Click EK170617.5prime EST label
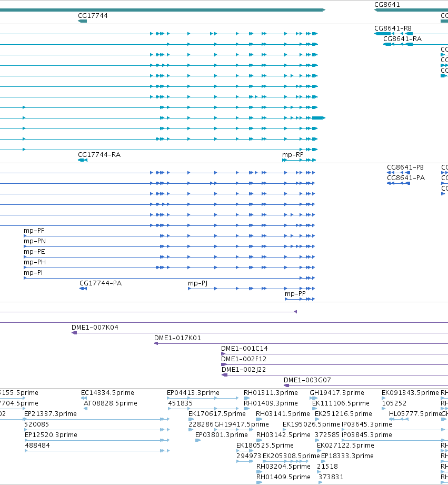This screenshot has width=448, height=485. pos(217,413)
